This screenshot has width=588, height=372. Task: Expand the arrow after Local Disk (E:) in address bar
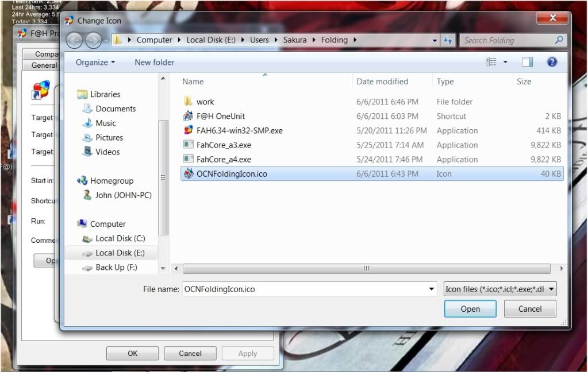click(x=242, y=40)
